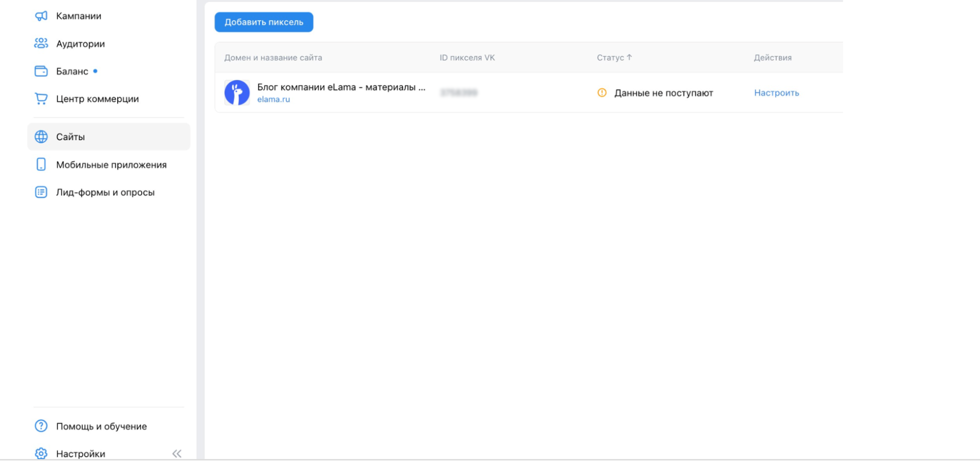Select the globe icon next to Сайты
This screenshot has height=461, width=980.
pos(41,136)
